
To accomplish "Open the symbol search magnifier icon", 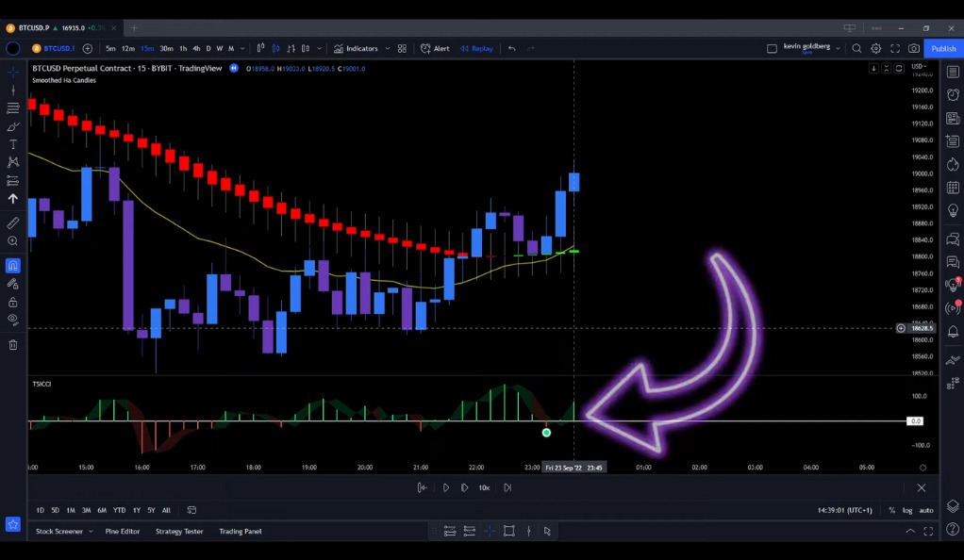I will click(x=856, y=49).
